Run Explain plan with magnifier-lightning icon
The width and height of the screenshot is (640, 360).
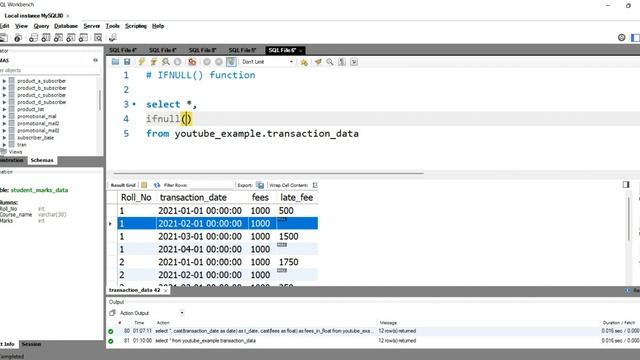click(166, 62)
